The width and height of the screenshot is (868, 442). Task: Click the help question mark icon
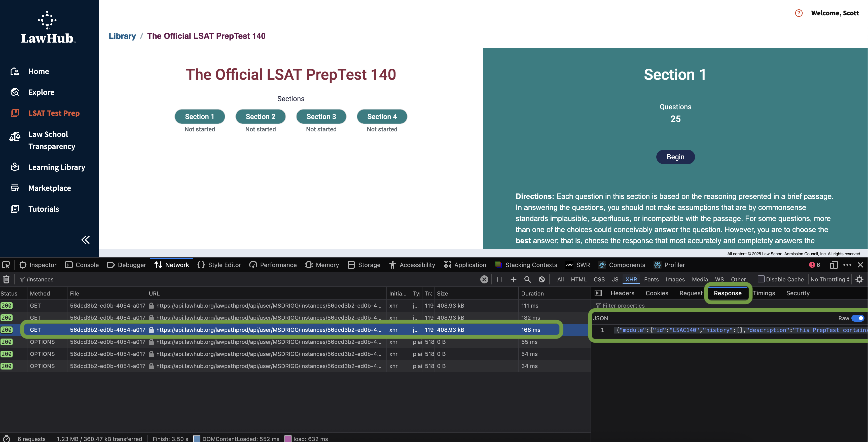[799, 13]
